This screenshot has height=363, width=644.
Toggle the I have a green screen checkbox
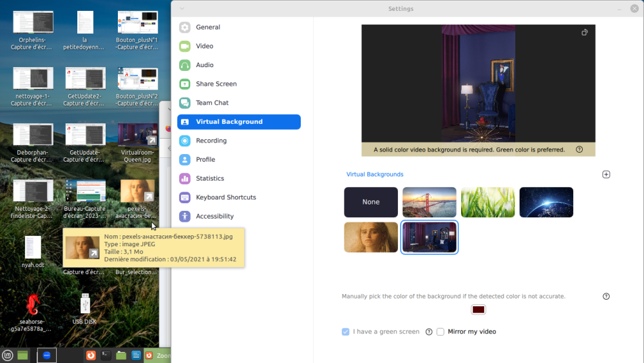346,332
